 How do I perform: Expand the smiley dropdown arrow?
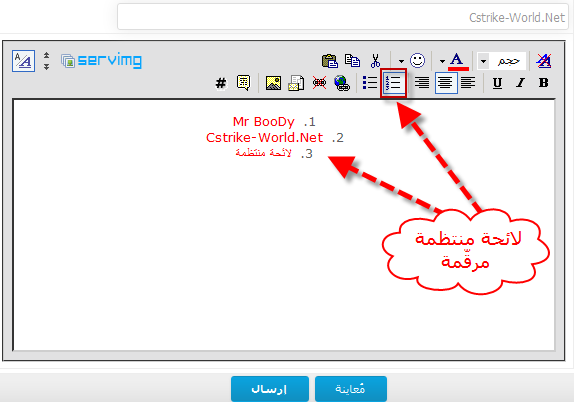pos(401,61)
